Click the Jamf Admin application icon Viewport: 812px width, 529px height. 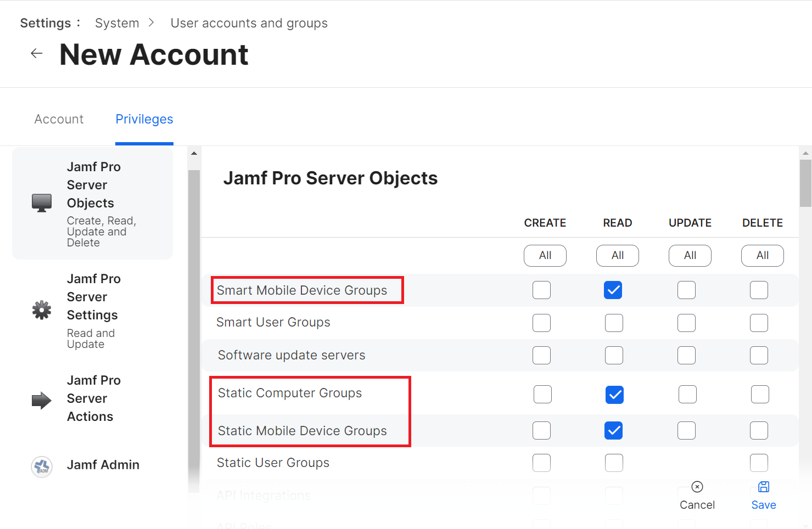(42, 467)
